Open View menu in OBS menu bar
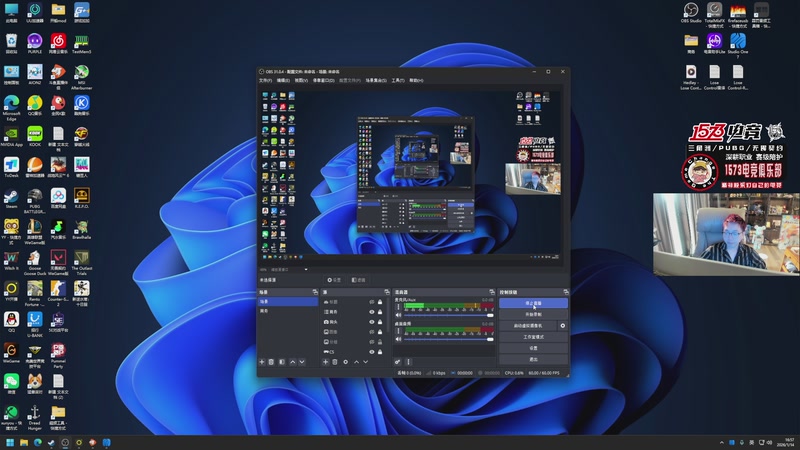800x450 pixels. tap(301, 80)
